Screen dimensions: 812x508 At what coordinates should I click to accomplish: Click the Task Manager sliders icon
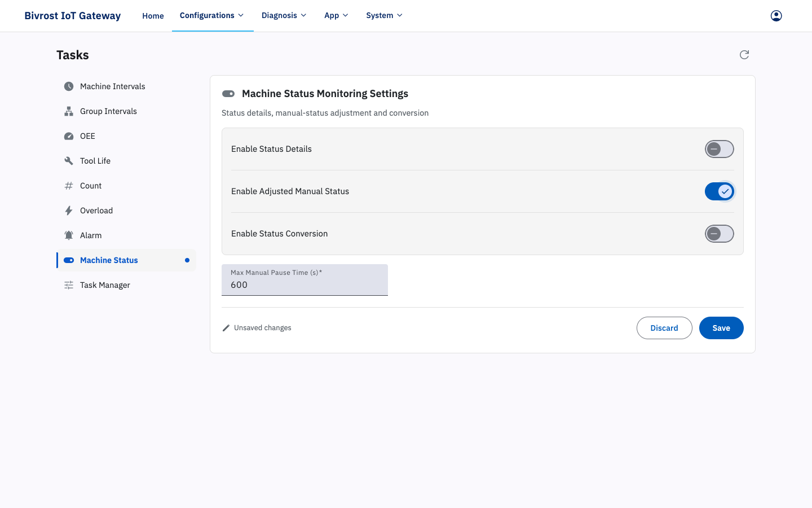pos(69,285)
